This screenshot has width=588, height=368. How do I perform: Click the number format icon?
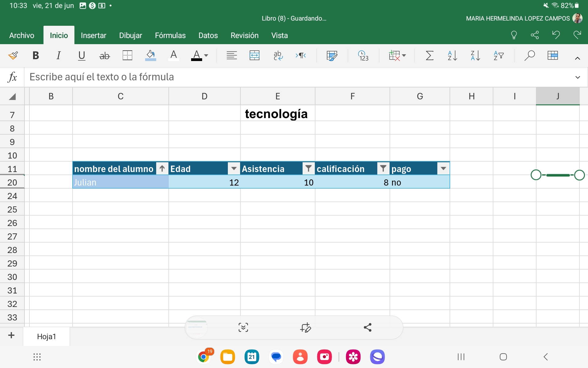(x=363, y=56)
